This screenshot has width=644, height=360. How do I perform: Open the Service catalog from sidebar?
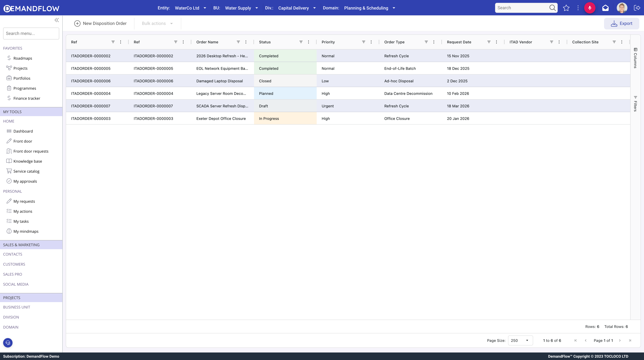coord(26,171)
